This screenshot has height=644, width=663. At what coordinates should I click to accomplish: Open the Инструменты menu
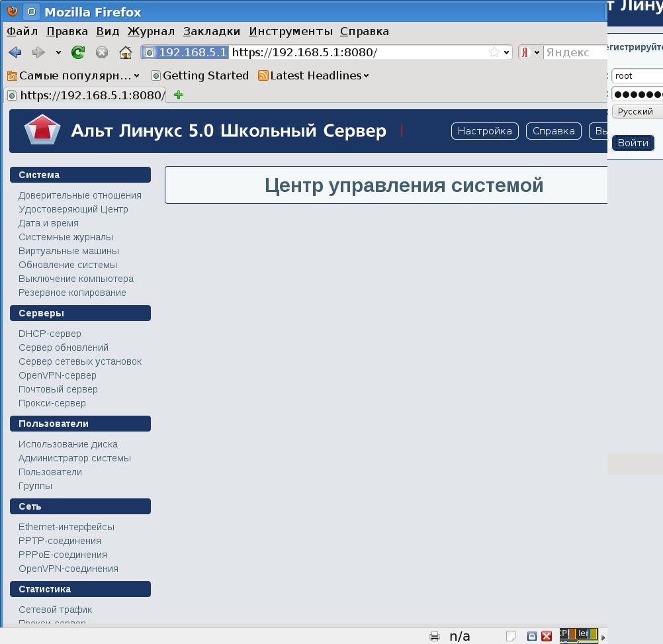tap(290, 31)
